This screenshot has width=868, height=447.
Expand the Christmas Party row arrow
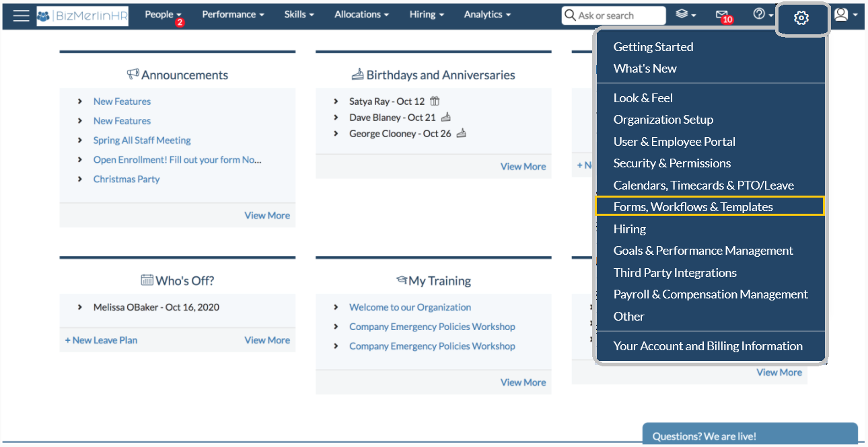80,179
